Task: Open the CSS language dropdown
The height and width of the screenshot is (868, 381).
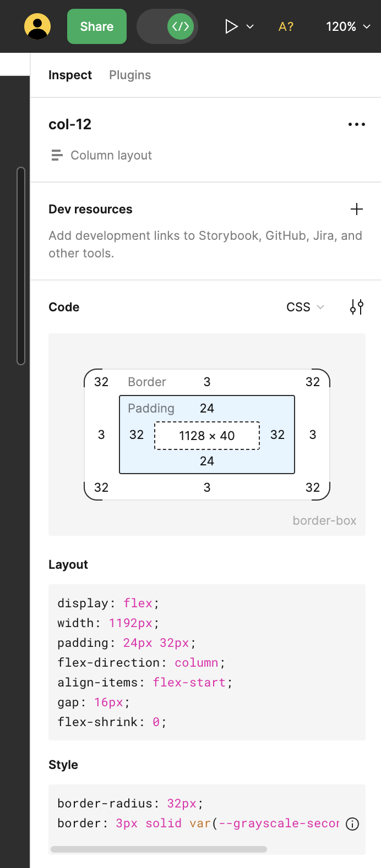Action: point(305,307)
